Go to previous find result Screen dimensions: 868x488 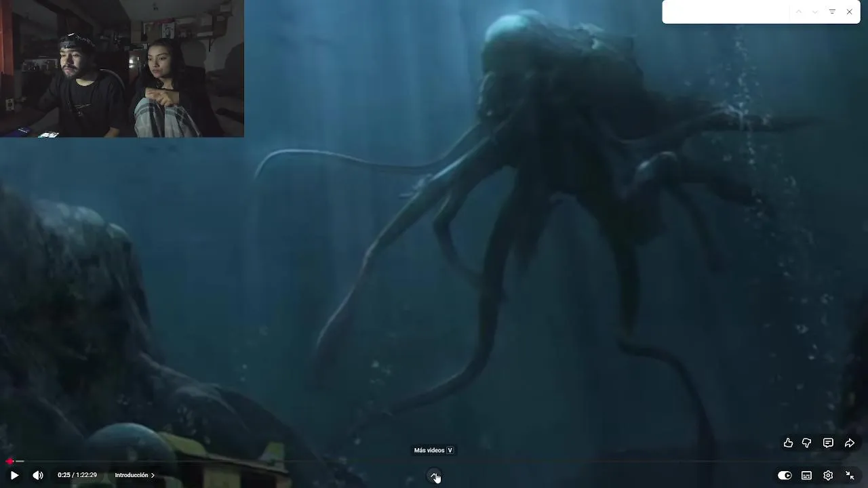pos(799,12)
